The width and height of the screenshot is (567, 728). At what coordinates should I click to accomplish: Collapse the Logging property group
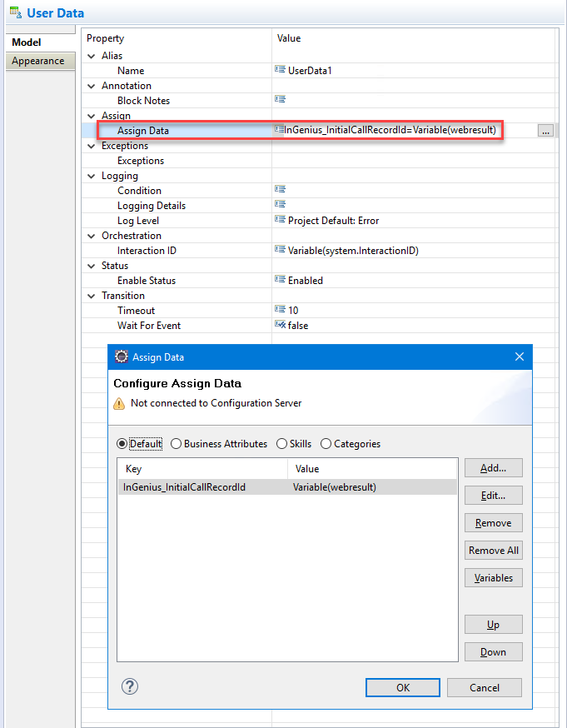92,176
